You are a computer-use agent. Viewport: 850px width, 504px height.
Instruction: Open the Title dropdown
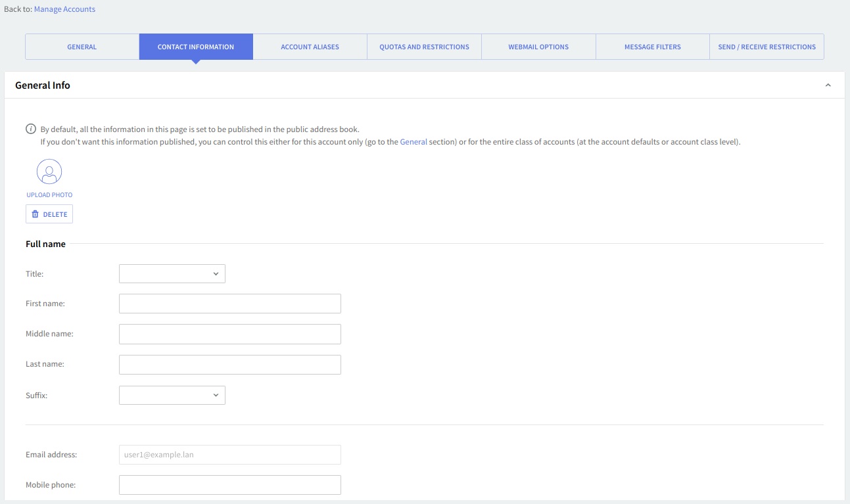coord(172,274)
